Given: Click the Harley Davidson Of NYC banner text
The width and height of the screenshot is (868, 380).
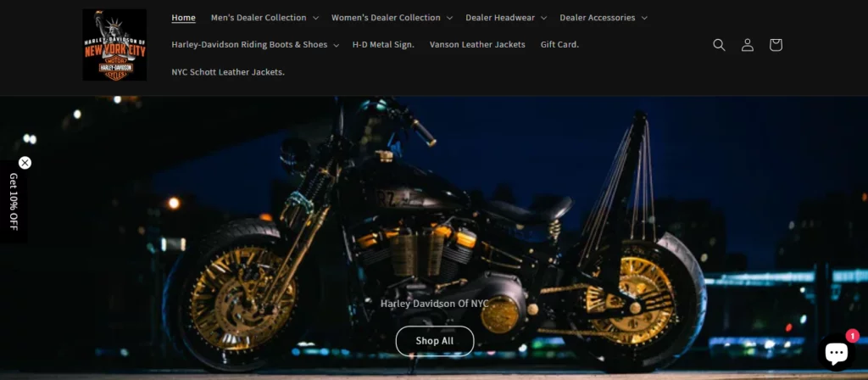Looking at the screenshot, I should (435, 304).
